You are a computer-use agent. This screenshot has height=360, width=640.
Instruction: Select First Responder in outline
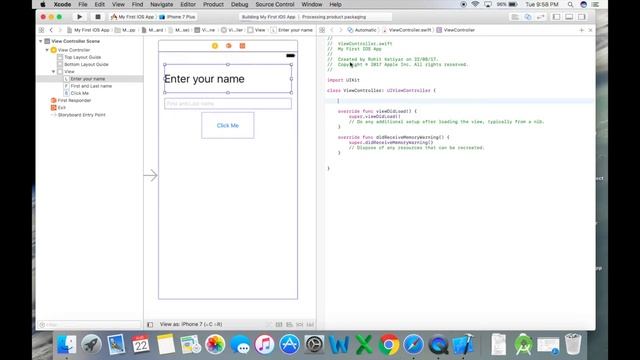click(x=74, y=100)
